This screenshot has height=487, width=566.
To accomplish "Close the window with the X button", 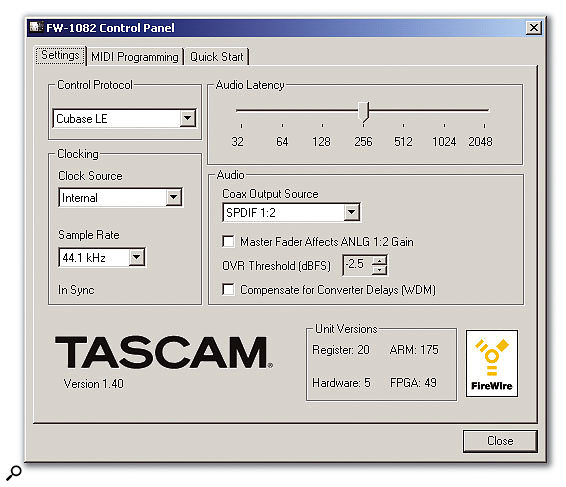I will coord(534,27).
